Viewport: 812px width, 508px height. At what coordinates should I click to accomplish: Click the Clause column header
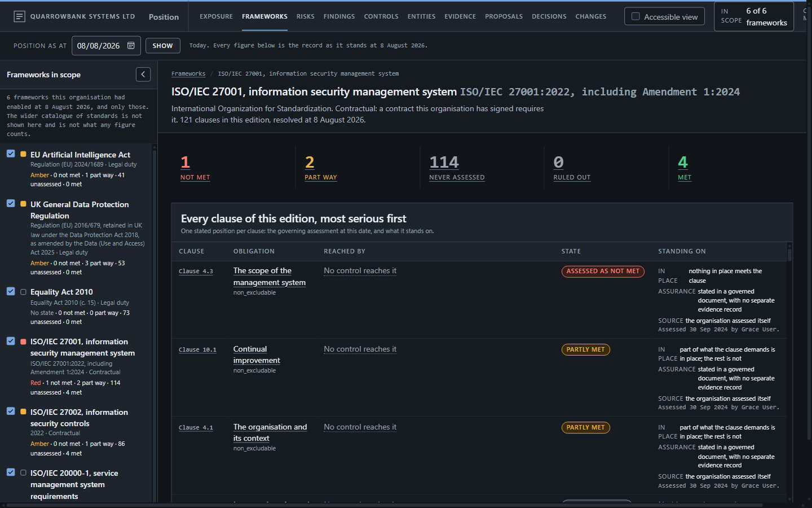click(x=192, y=251)
